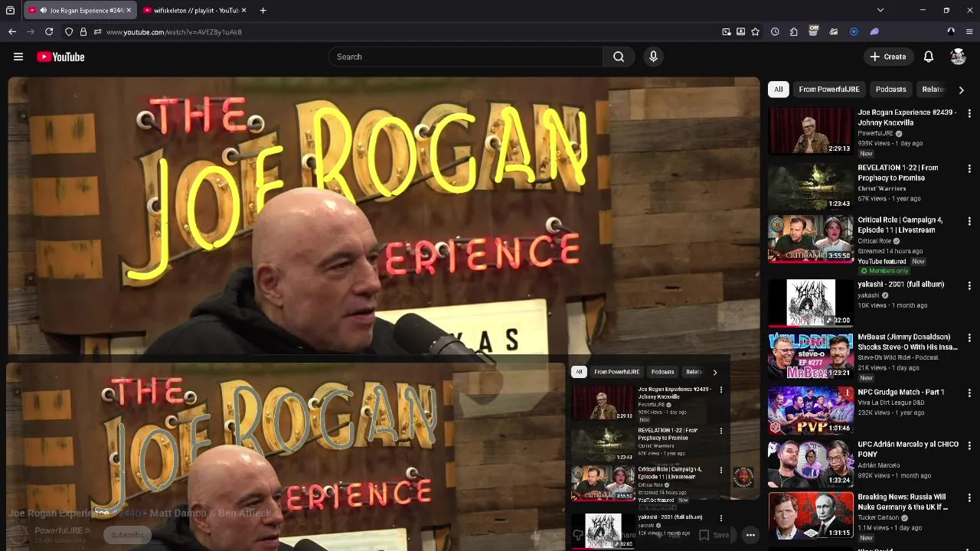
Task: Click the magnifier search button
Action: (619, 57)
